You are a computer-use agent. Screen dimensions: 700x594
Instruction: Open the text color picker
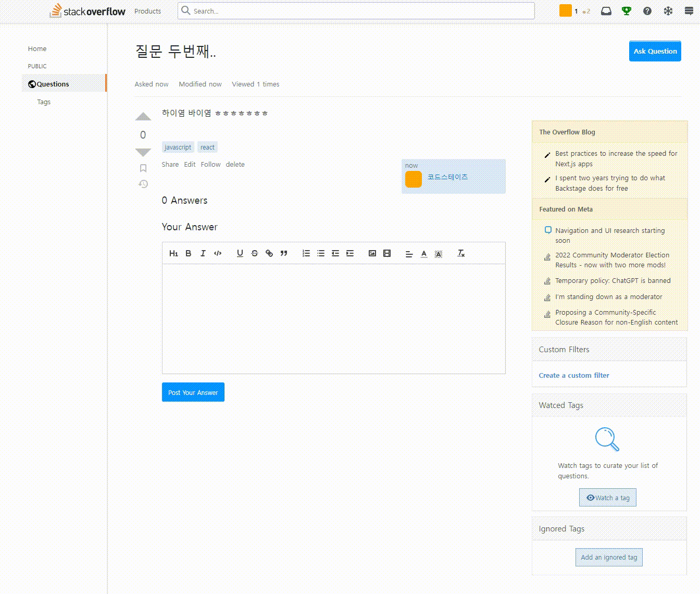424,254
